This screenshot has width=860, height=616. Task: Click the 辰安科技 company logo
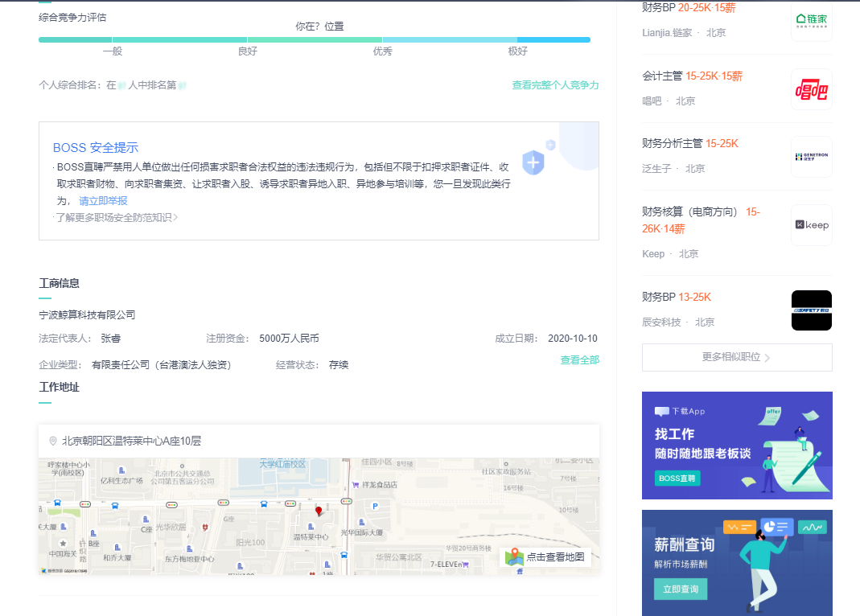point(811,310)
